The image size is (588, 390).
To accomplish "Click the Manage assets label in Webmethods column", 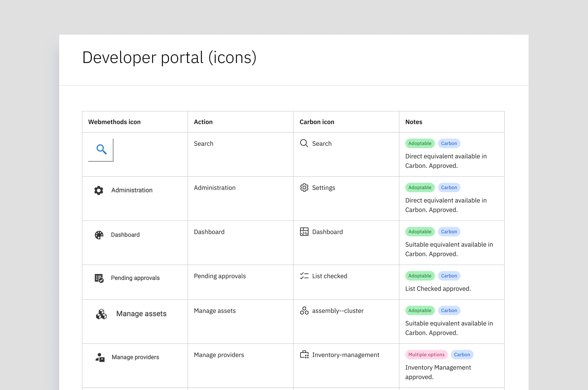I will [141, 314].
